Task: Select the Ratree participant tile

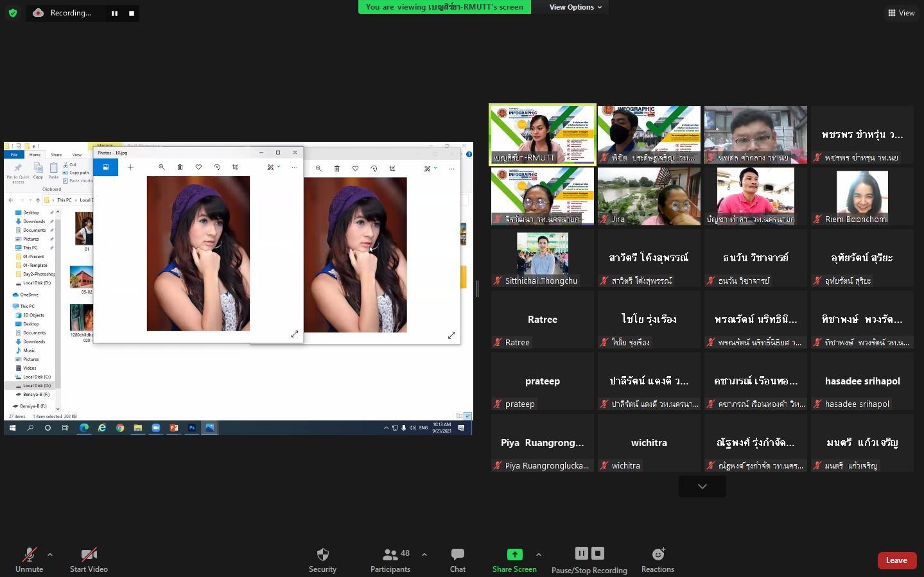Action: pyautogui.click(x=543, y=319)
